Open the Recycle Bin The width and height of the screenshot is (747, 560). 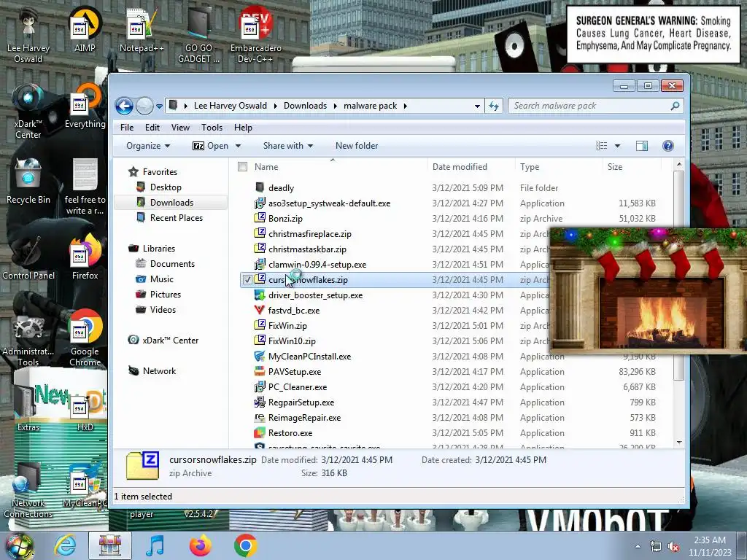tap(28, 181)
